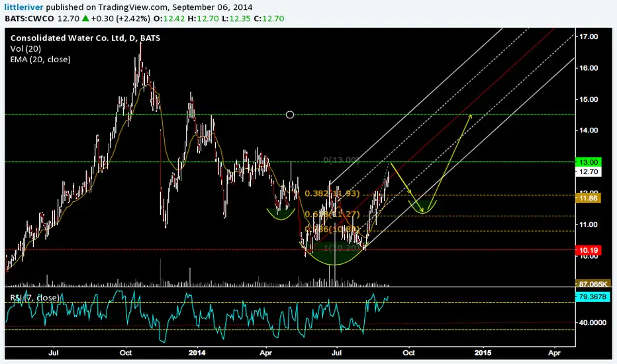617x364 pixels.
Task: Select the Vol (20) indicator label
Action: coord(26,49)
